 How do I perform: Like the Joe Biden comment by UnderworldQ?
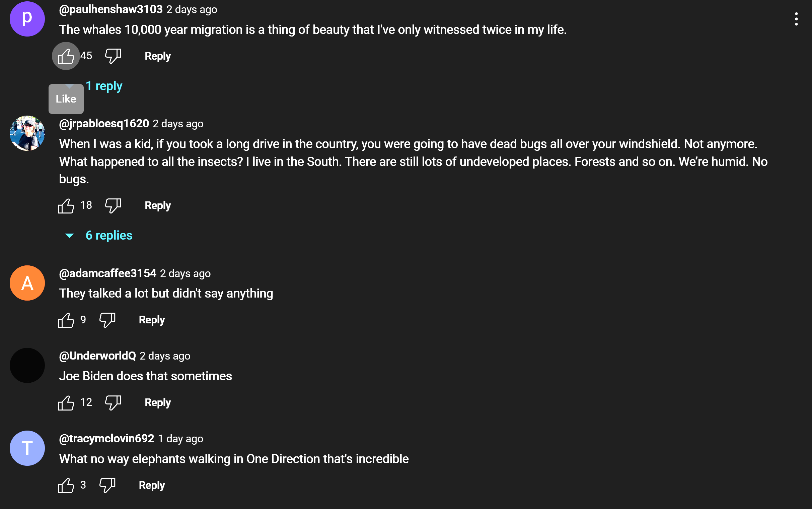click(x=66, y=402)
